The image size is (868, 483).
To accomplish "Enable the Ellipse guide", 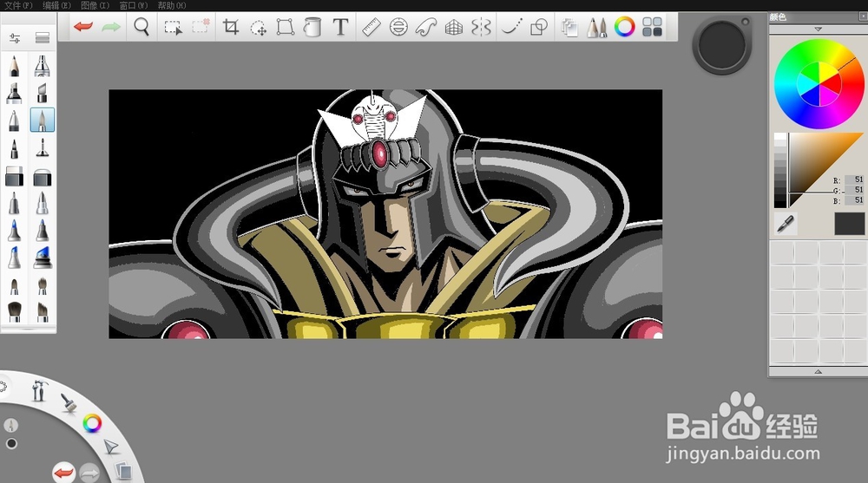I will [x=398, y=27].
